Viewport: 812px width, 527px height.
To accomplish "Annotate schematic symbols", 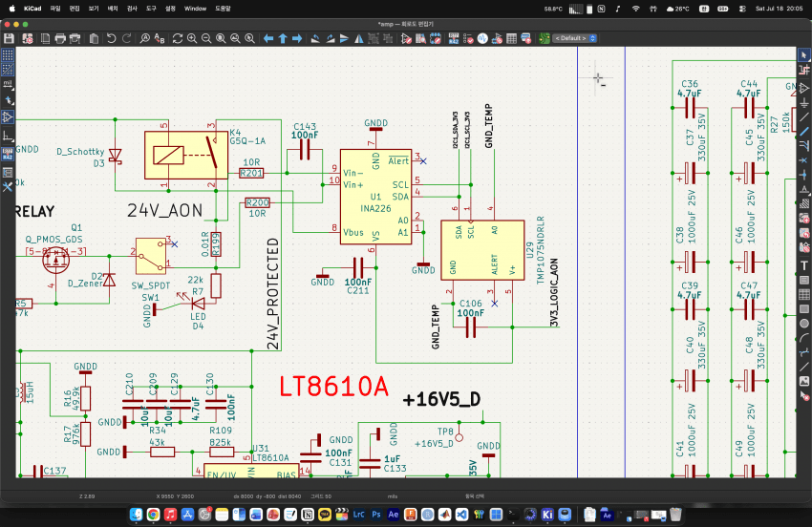I will coord(454,38).
